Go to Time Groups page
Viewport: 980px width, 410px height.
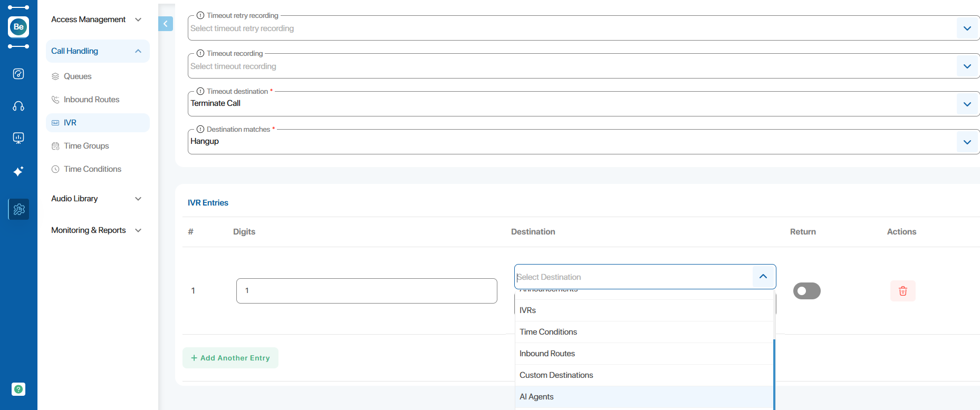[x=86, y=146]
